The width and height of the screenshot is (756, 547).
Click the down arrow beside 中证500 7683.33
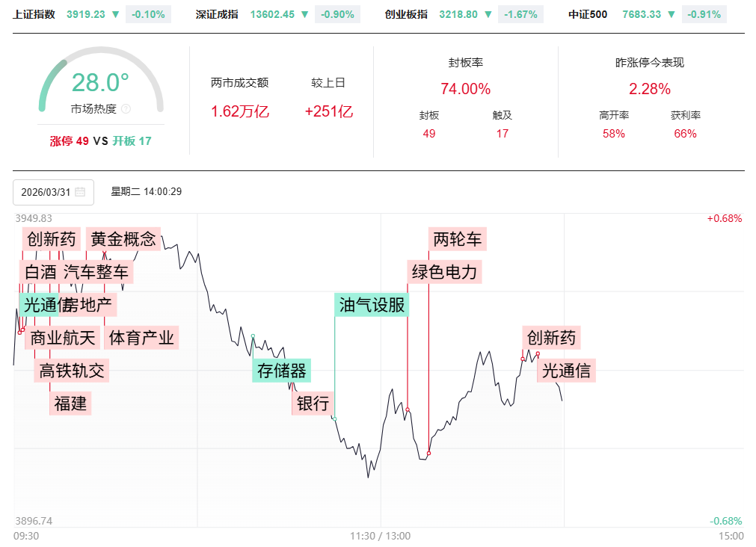pyautogui.click(x=672, y=14)
